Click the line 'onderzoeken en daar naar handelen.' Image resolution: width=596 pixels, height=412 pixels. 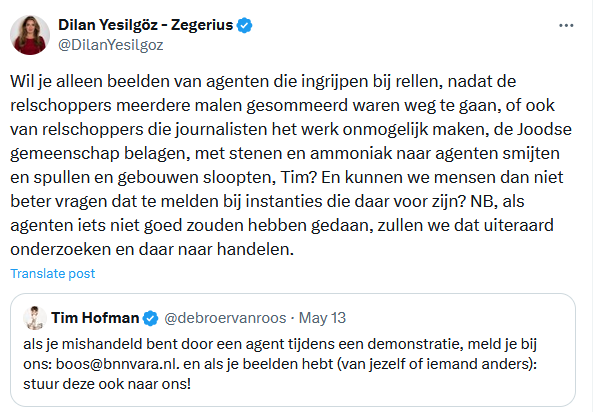click(152, 249)
